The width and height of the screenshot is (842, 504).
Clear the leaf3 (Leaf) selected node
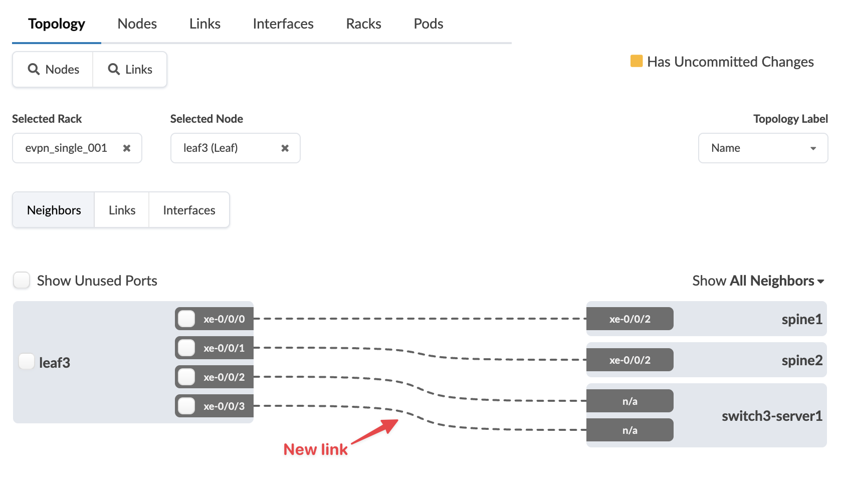pos(285,148)
